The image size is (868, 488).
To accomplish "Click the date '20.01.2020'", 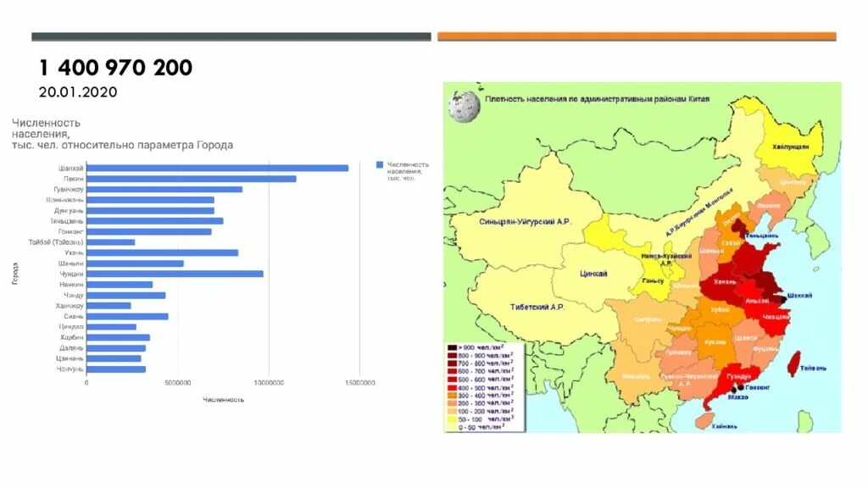I will point(78,91).
